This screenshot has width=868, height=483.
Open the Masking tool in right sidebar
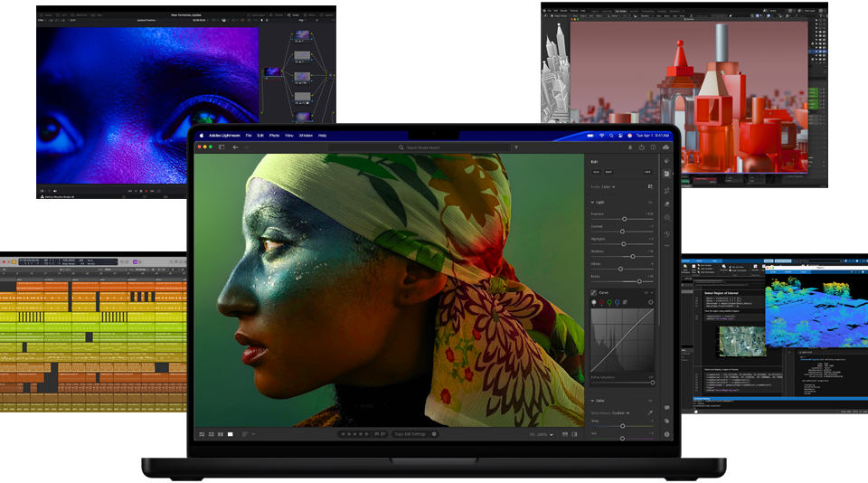click(666, 218)
